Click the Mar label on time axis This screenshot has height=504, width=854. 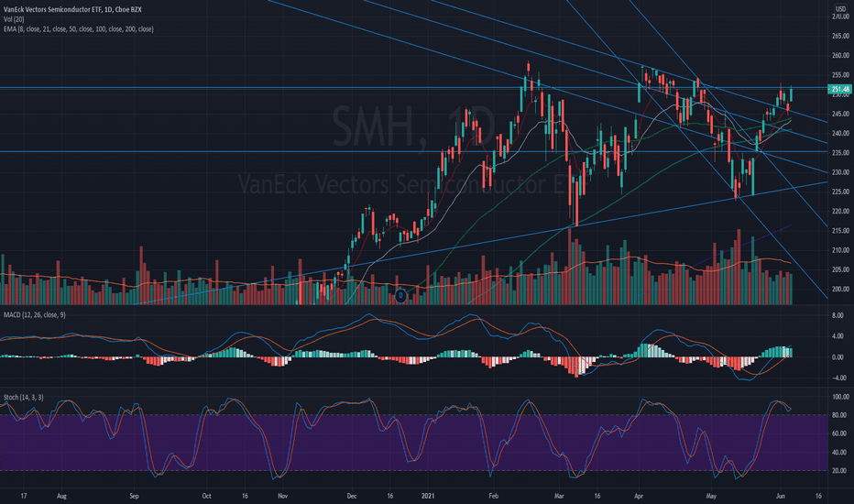point(559,497)
